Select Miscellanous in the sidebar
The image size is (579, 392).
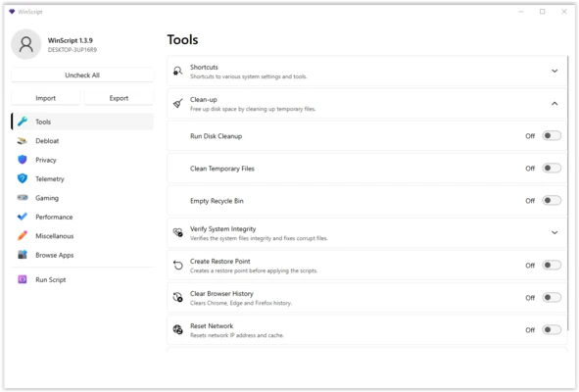tap(82, 236)
